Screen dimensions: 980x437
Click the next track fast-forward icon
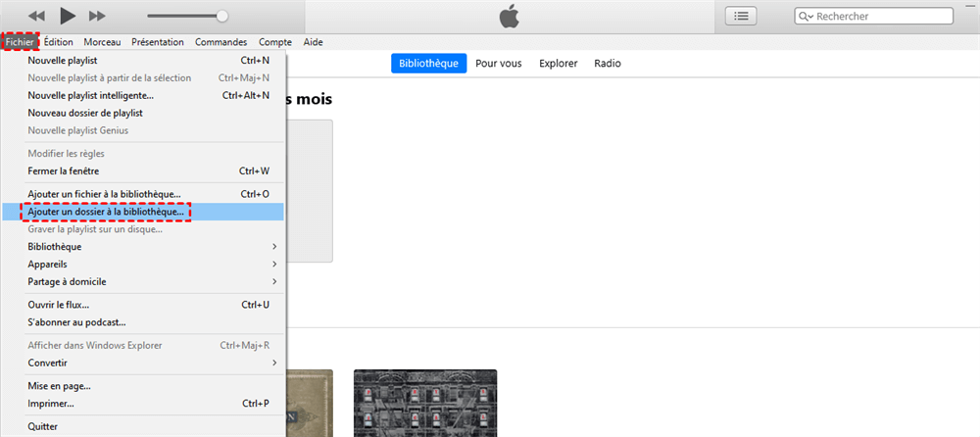click(97, 16)
